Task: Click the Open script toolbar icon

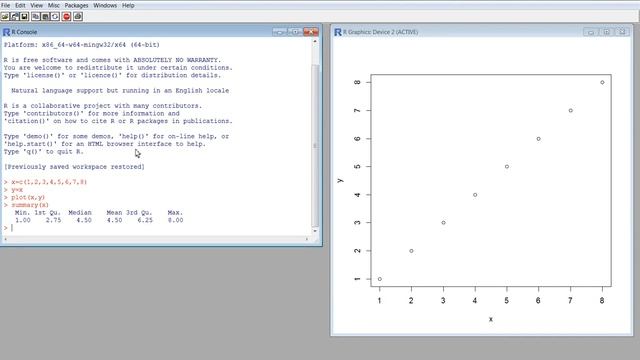Action: pyautogui.click(x=5, y=16)
